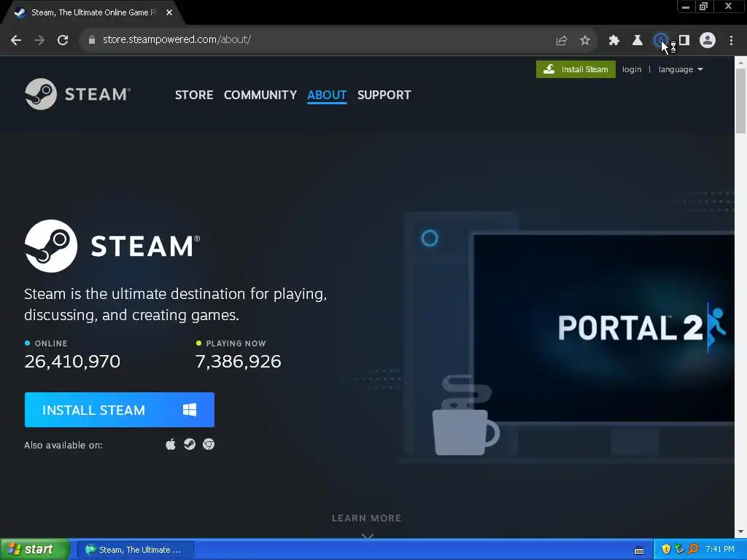Open the Extensions puzzle piece icon

[614, 41]
